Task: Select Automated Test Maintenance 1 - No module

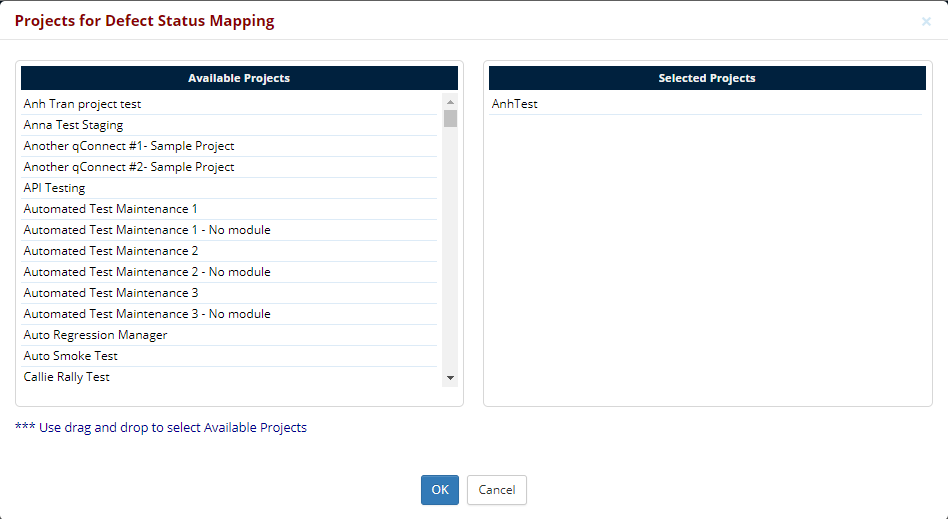Action: [147, 230]
